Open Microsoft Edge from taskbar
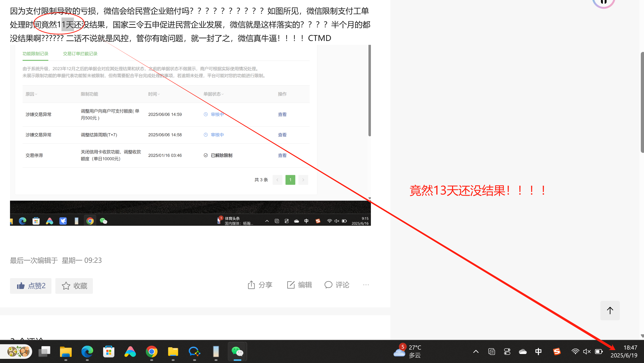 click(87, 352)
